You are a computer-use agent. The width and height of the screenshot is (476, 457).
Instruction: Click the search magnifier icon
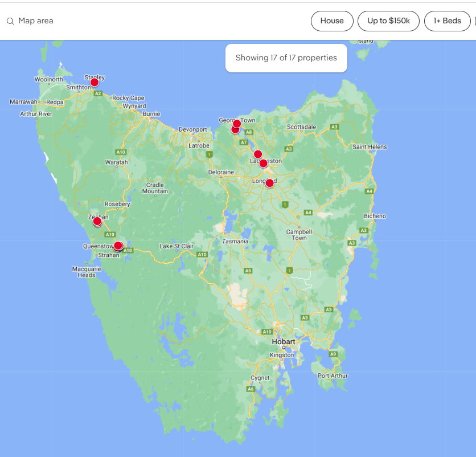coord(10,21)
